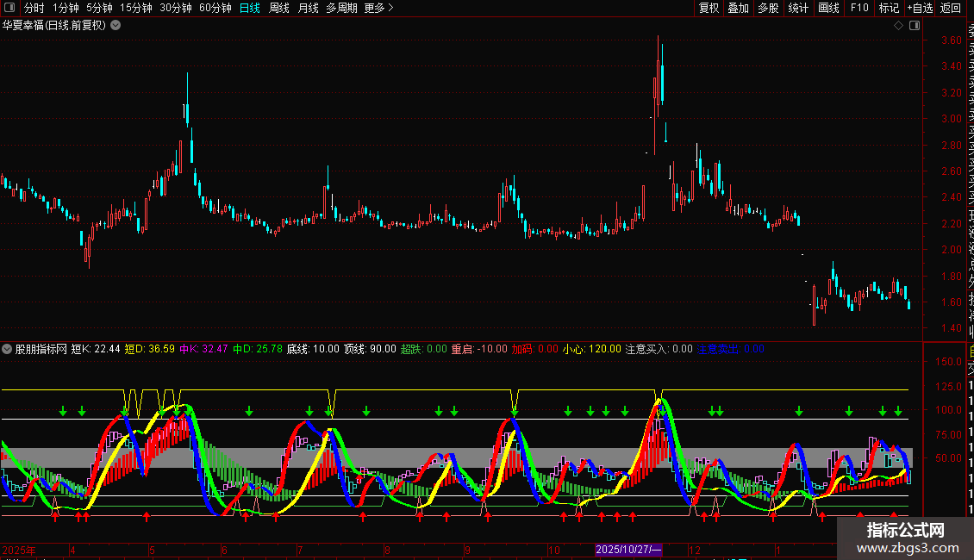This screenshot has height=560, width=974.
Task: Open the 股朋指标网 indicator dropdown arrow
Action: [8, 350]
